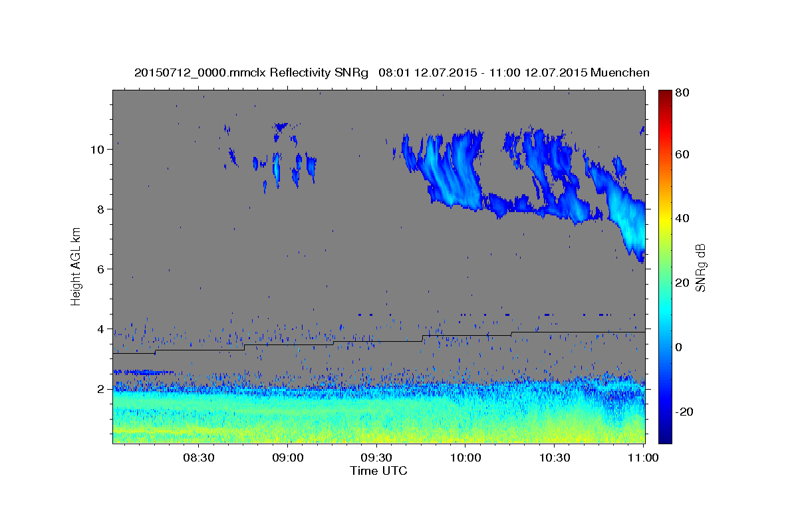Image resolution: width=798 pixels, height=532 pixels.
Task: Click the height axis label 6
Action: click(x=100, y=269)
